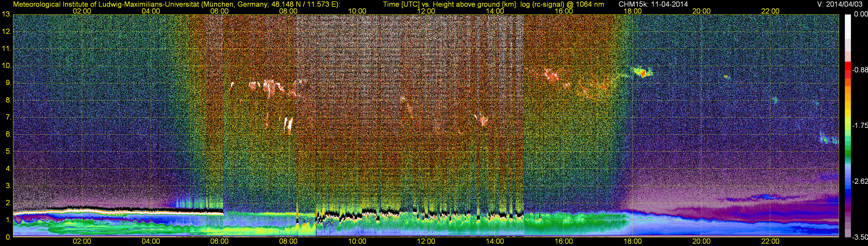Click the color scale value "-2.62"

click(860, 181)
